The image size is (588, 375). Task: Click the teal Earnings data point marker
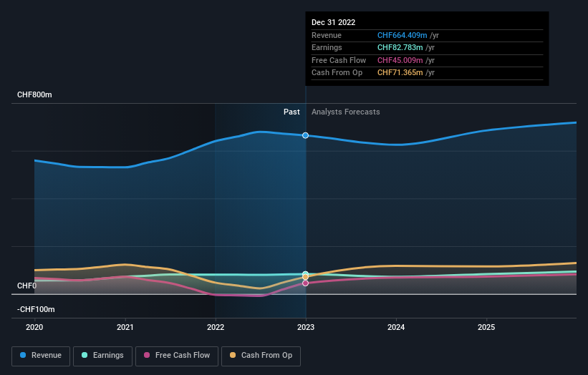306,274
